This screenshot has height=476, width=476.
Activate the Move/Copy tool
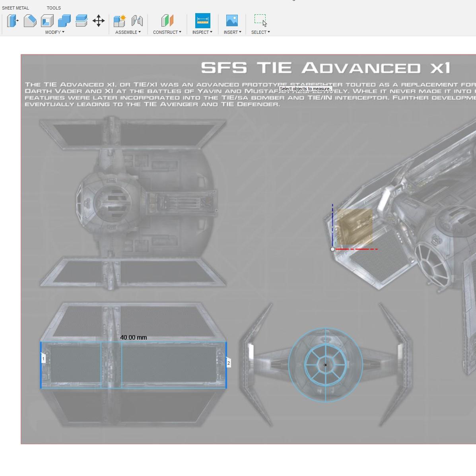pos(99,21)
